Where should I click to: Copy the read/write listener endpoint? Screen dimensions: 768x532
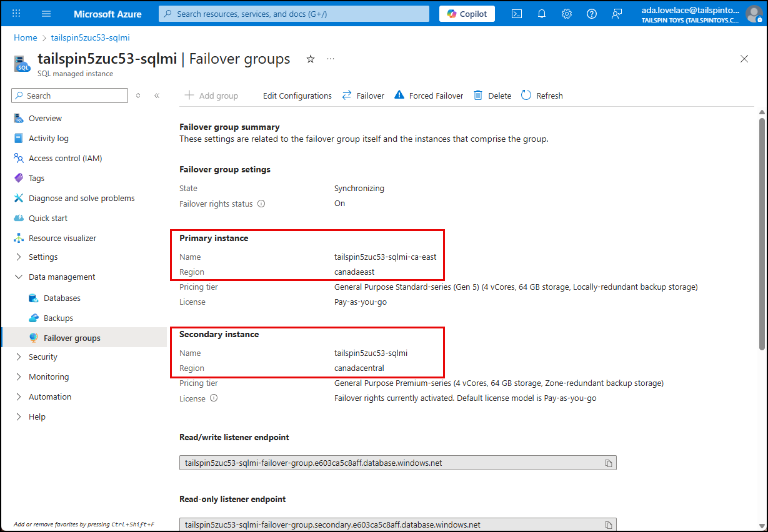tap(609, 462)
